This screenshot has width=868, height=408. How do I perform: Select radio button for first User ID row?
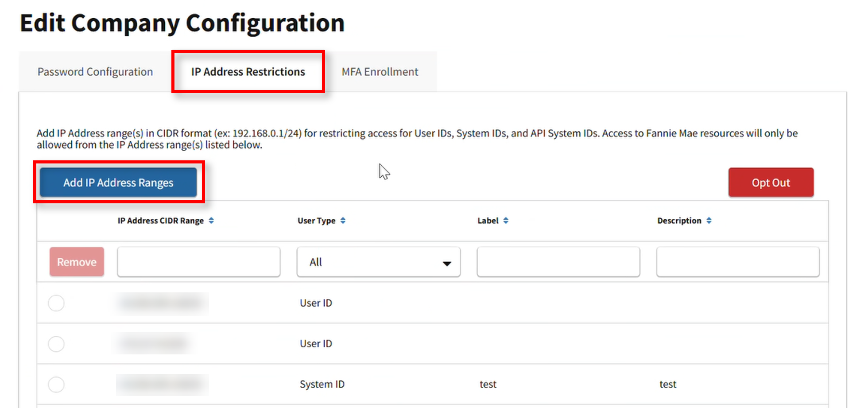(x=56, y=303)
